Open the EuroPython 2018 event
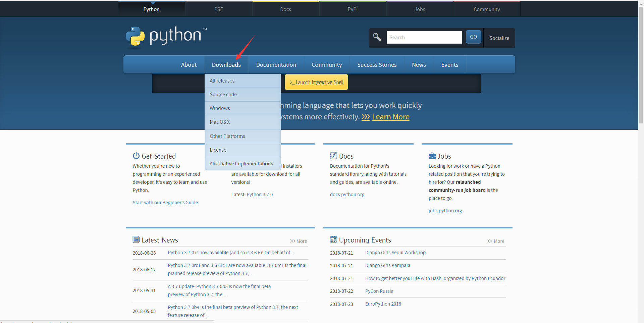 pyautogui.click(x=383, y=304)
